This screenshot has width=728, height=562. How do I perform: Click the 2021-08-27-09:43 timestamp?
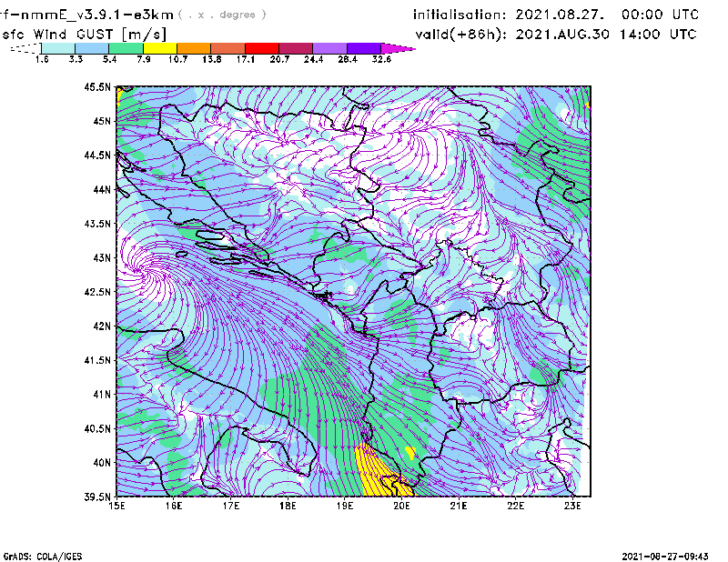pyautogui.click(x=665, y=557)
